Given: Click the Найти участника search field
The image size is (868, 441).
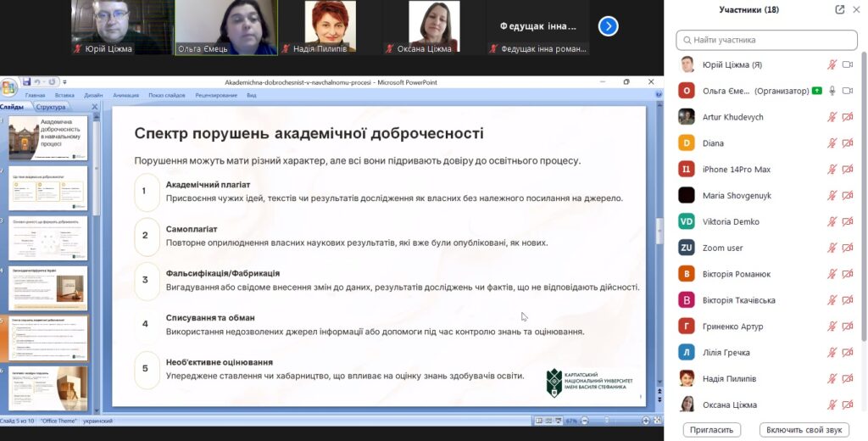Looking at the screenshot, I should point(767,40).
